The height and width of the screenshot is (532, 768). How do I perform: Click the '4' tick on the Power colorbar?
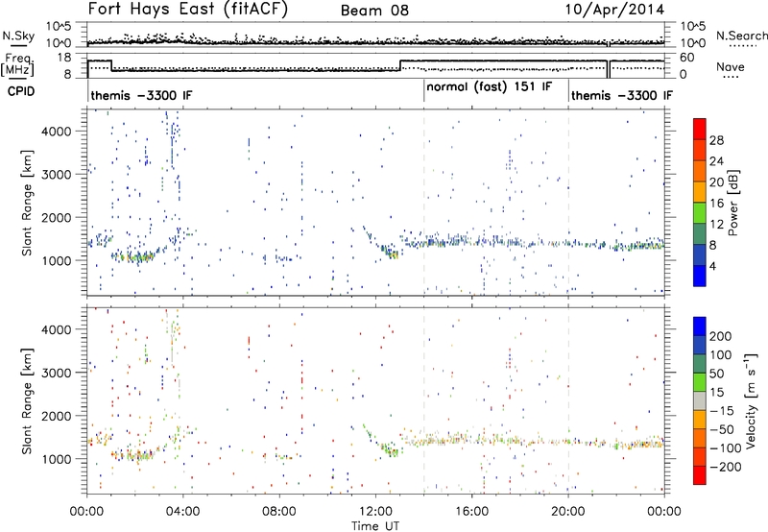(x=713, y=266)
